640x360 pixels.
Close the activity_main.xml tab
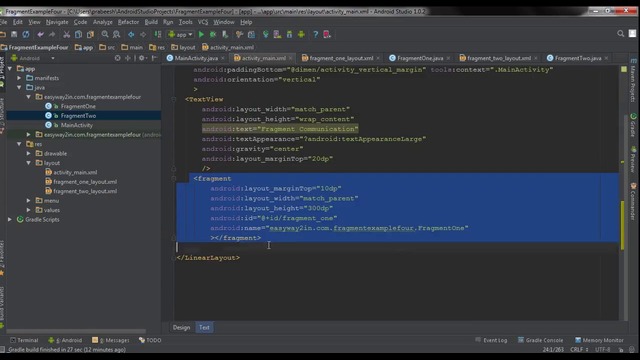click(x=290, y=58)
